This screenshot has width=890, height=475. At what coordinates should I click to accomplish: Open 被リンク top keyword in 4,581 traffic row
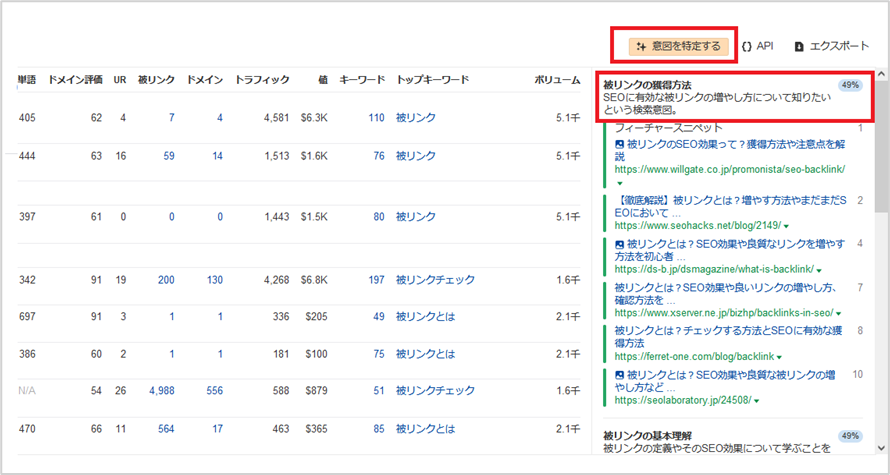(x=416, y=118)
